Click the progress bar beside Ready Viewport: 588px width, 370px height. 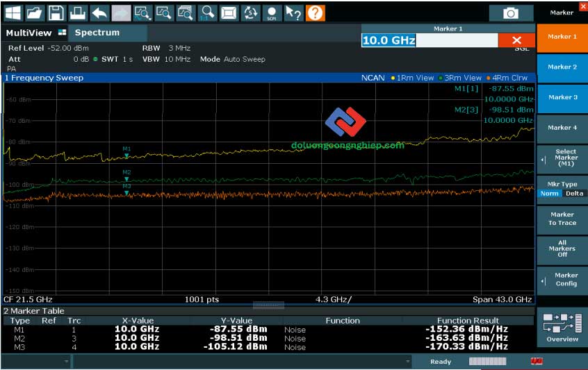pos(487,362)
